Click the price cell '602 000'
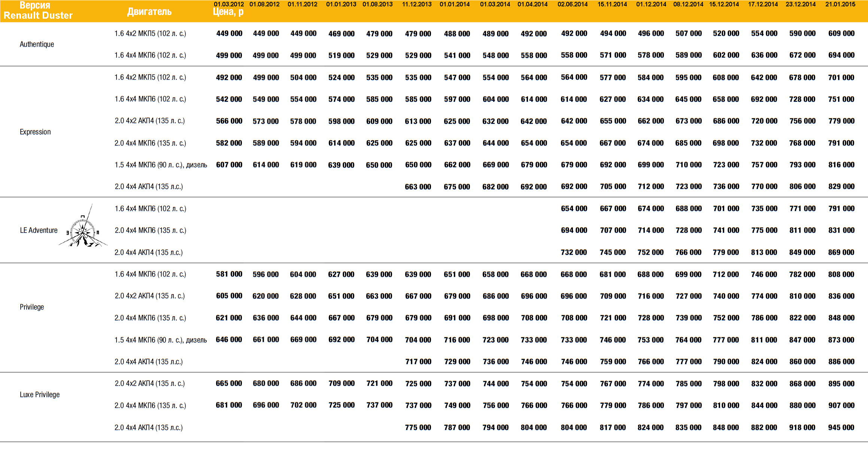Image resolution: width=868 pixels, height=454 pixels. (726, 55)
